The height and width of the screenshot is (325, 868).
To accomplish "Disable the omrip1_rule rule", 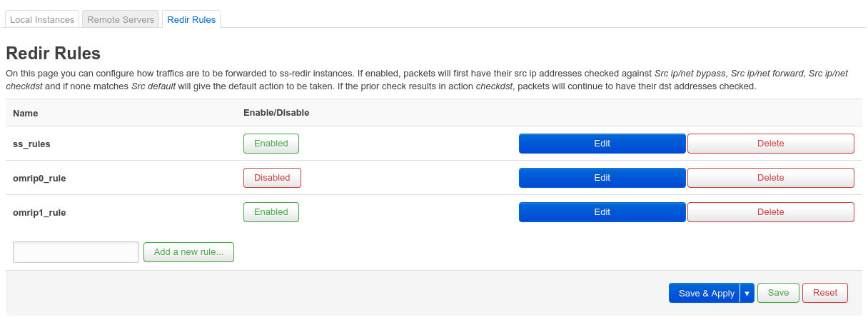I will 271,212.
